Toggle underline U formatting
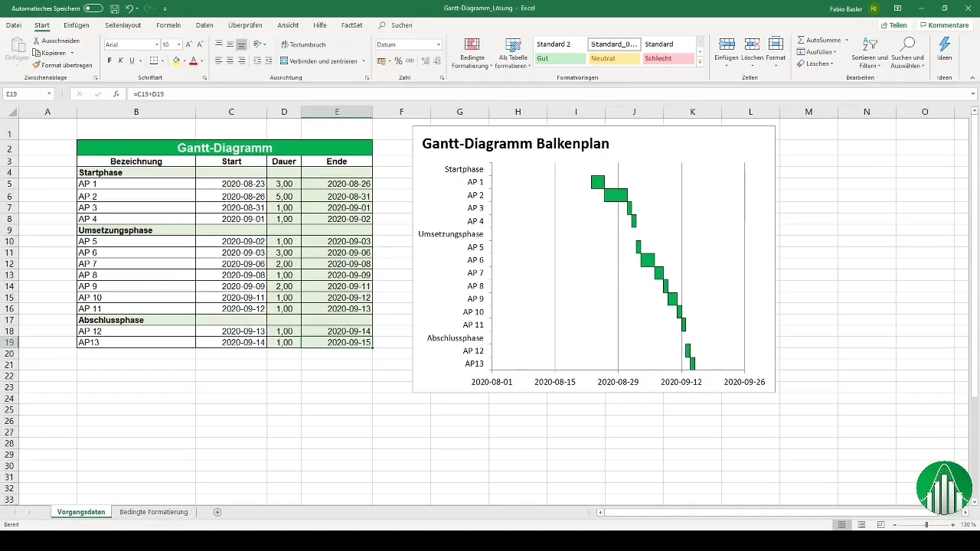The image size is (980, 551). pyautogui.click(x=132, y=60)
